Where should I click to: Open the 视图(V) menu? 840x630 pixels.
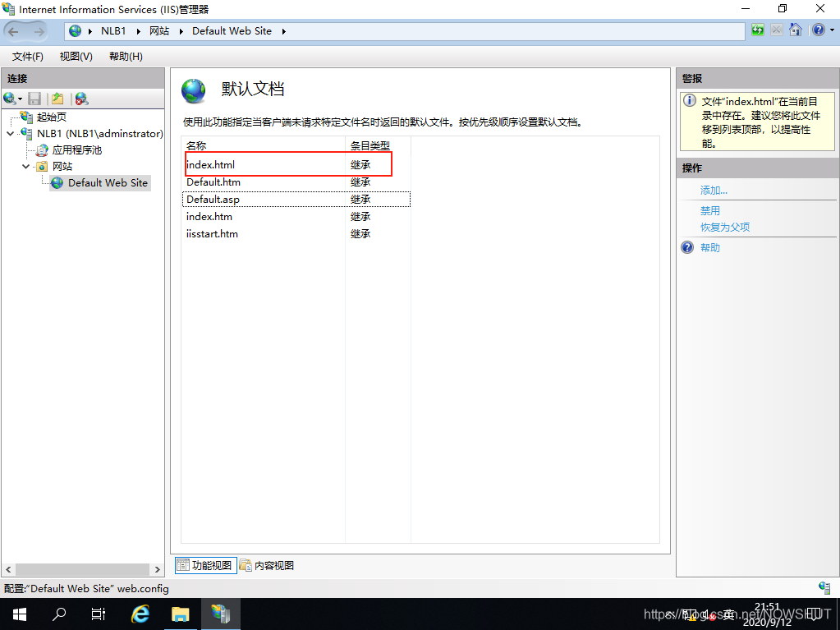pos(76,57)
